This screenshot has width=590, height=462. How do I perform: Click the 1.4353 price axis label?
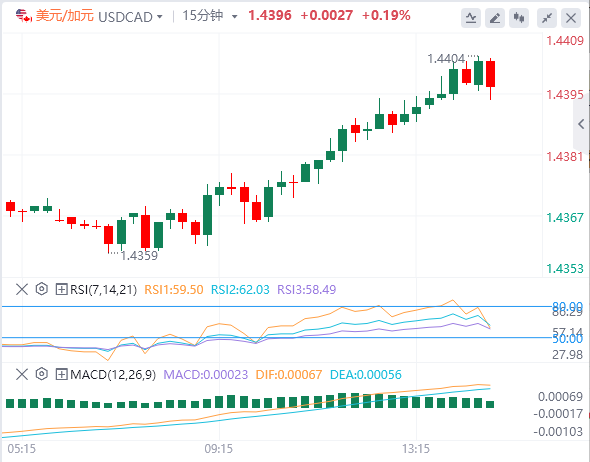[565, 269]
